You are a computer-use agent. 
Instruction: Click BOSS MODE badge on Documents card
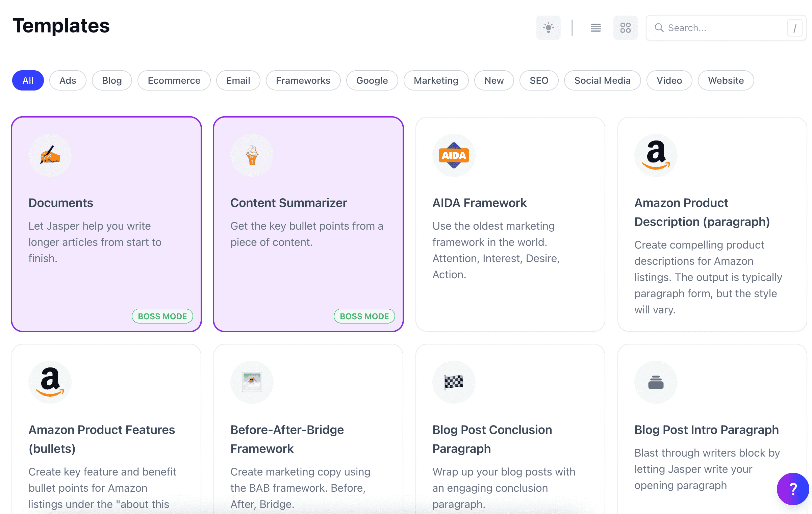click(162, 316)
